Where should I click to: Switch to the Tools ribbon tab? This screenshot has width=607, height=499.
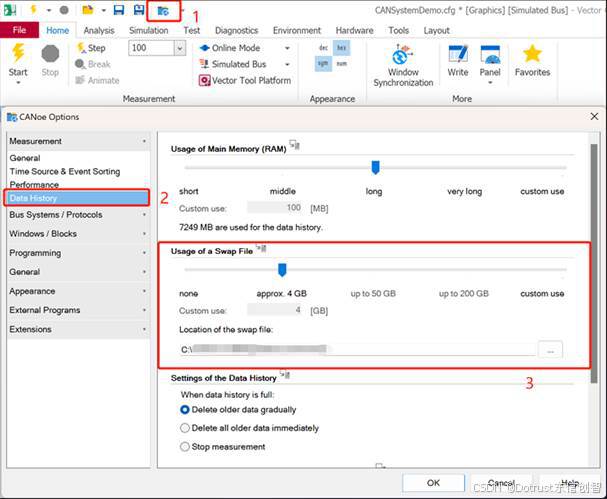pyautogui.click(x=399, y=31)
